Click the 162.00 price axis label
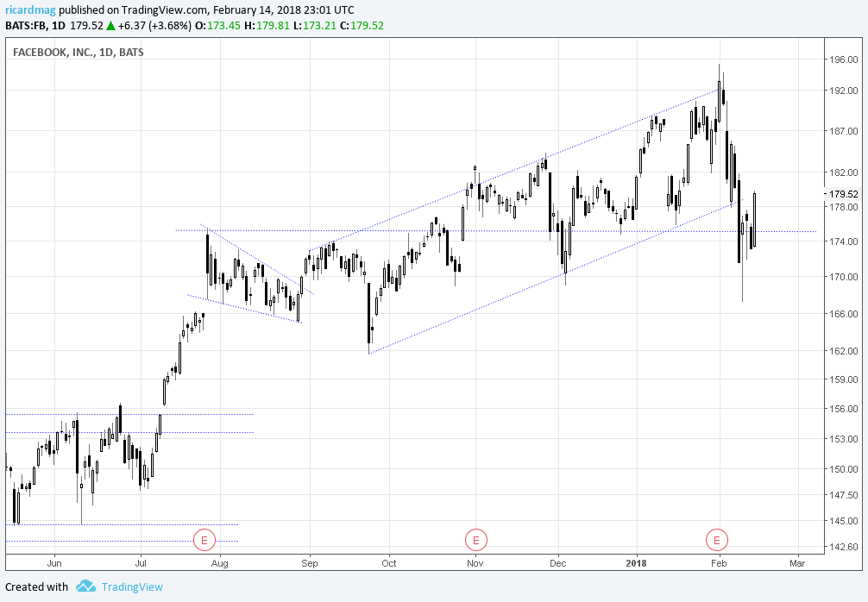Image resolution: width=868 pixels, height=602 pixels. click(x=845, y=351)
